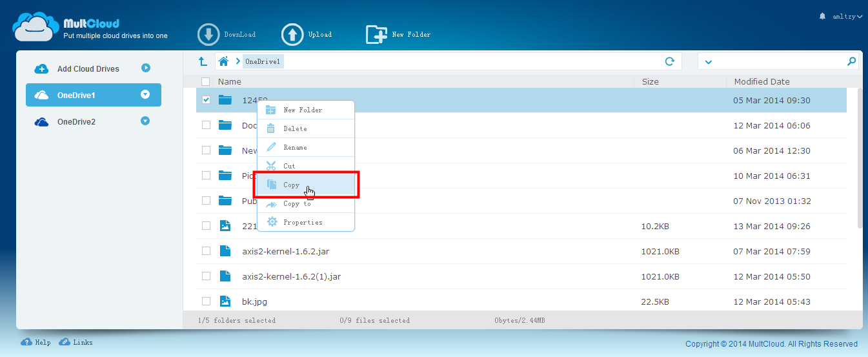Open the search box dropdown chevron
868x357 pixels.
point(708,62)
